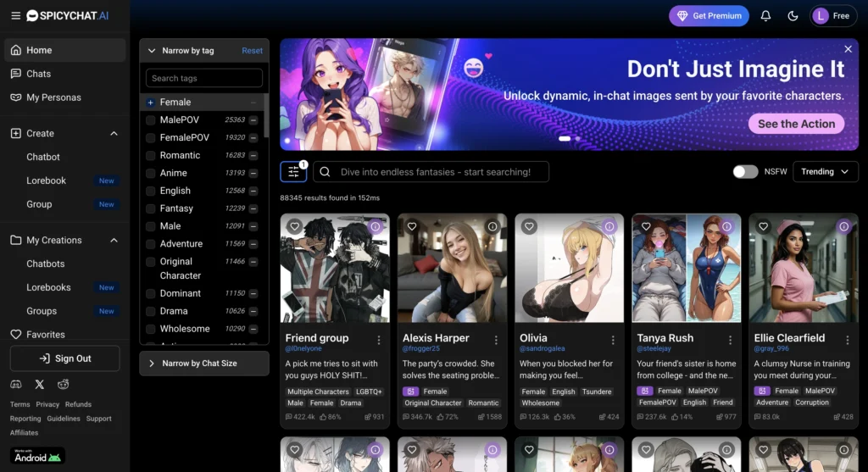Viewport: 868px width, 472px height.
Task: Open more options for Olivia
Action: (613, 341)
